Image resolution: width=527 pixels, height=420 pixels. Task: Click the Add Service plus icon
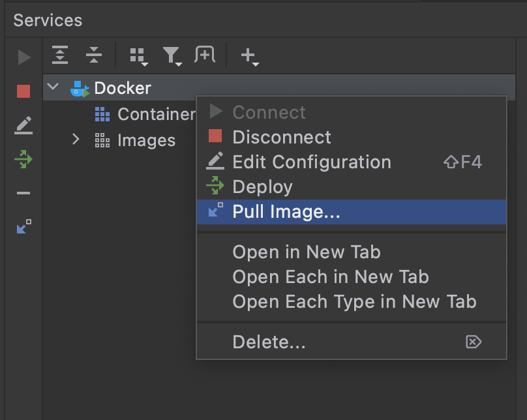(x=248, y=55)
